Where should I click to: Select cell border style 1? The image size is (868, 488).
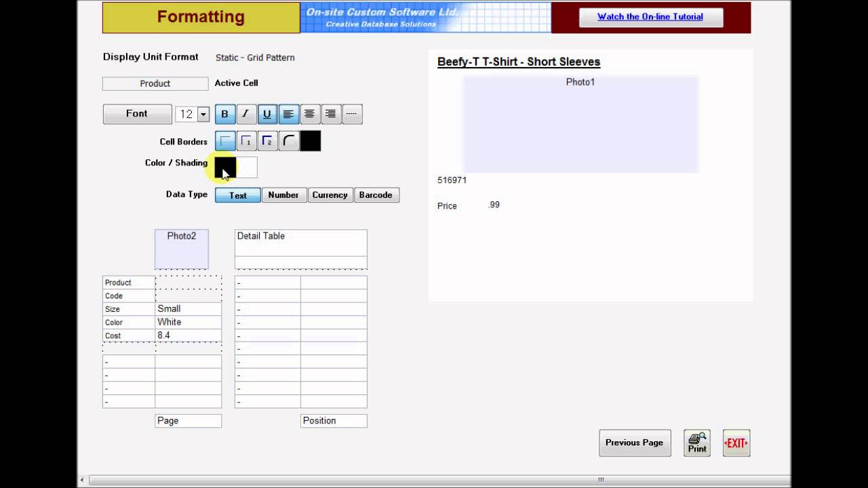coord(246,141)
